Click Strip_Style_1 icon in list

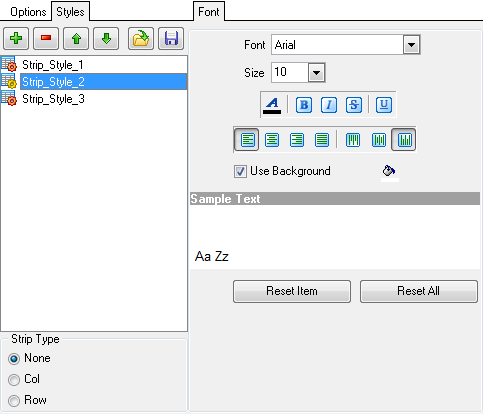(x=9, y=64)
